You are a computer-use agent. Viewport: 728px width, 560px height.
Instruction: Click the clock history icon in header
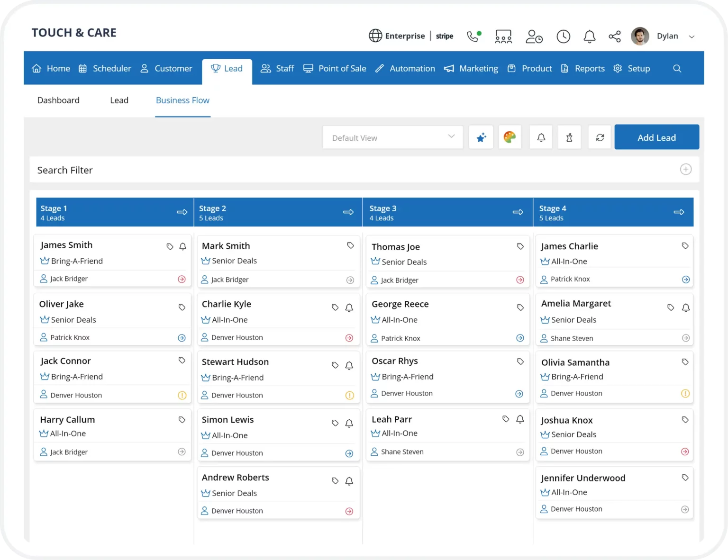pos(563,36)
